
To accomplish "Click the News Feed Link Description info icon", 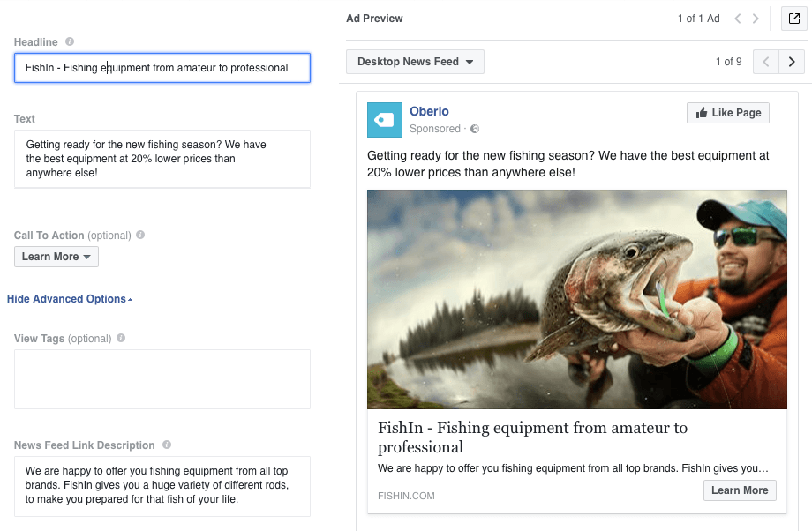I will pyautogui.click(x=166, y=444).
